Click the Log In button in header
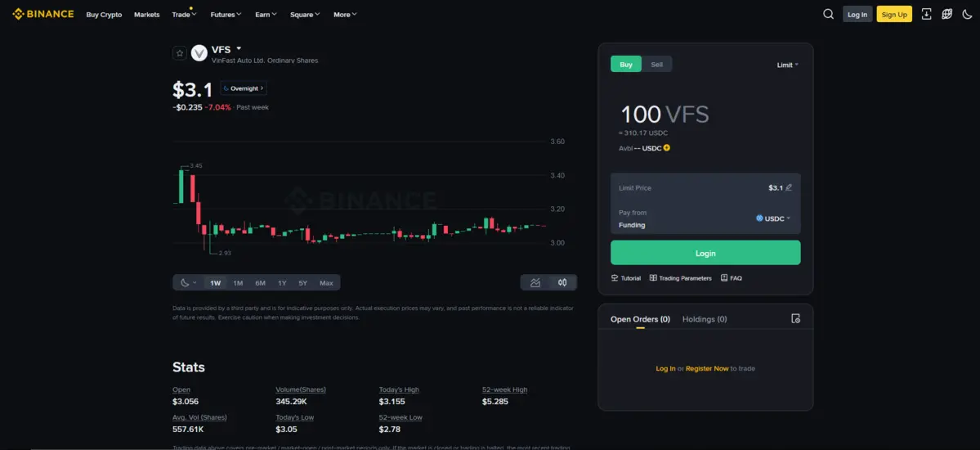The height and width of the screenshot is (450, 980). point(857,15)
